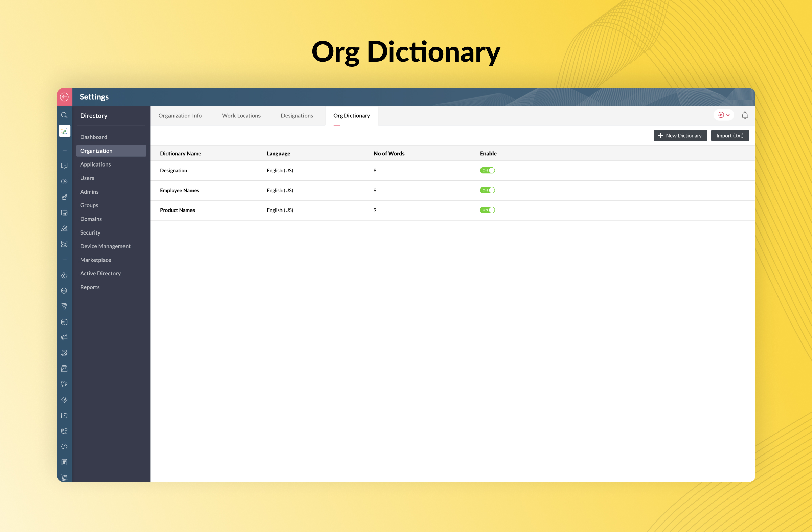This screenshot has height=532, width=812.
Task: Open the hexagon cube rail icon
Action: click(64, 291)
